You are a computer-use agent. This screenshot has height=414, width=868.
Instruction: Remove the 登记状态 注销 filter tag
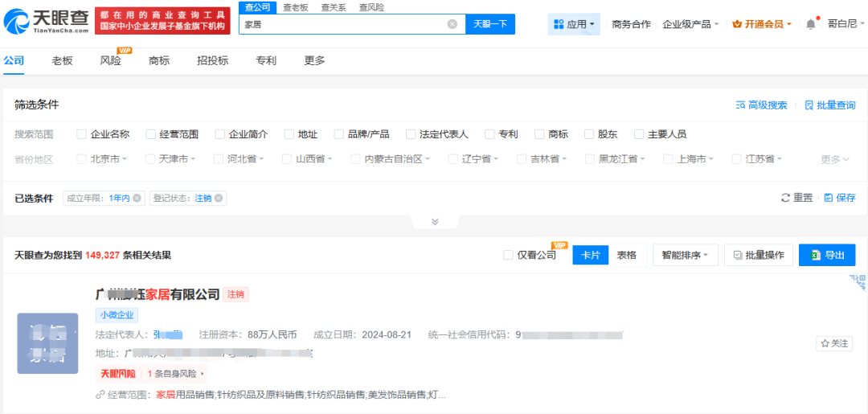[218, 198]
